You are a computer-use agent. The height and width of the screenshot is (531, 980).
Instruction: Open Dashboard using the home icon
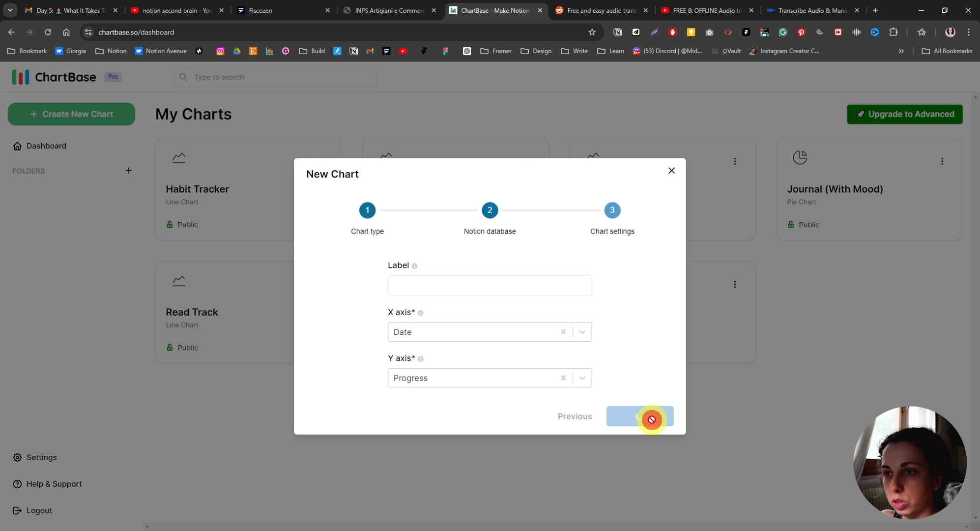(x=17, y=146)
